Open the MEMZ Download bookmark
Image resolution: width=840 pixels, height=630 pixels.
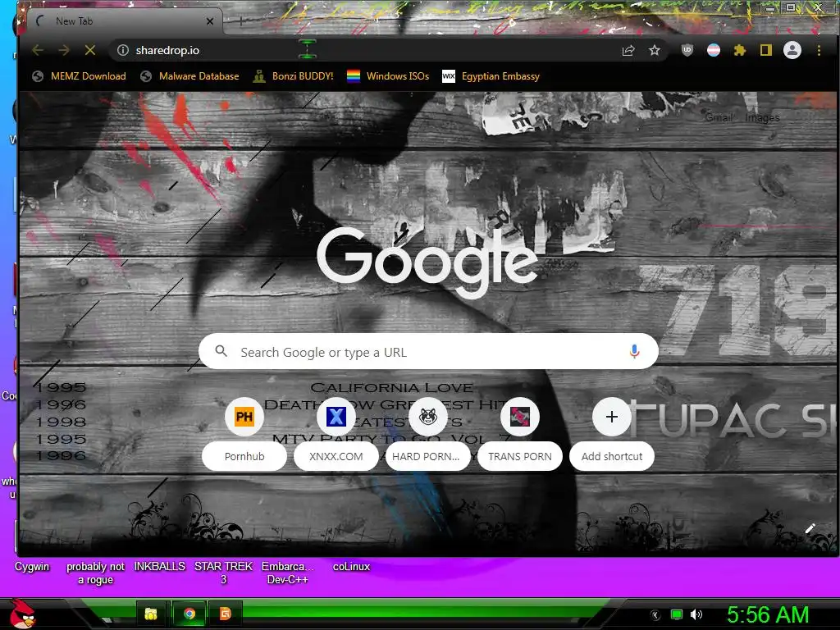[x=79, y=76]
